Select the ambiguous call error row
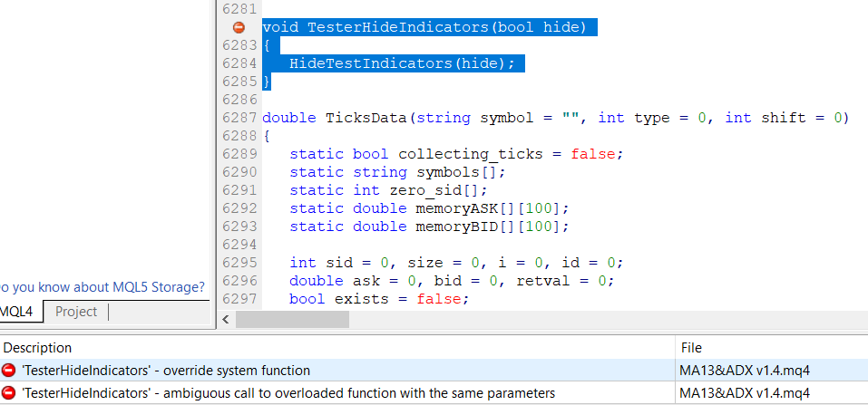The height and width of the screenshot is (405, 868). point(434,393)
